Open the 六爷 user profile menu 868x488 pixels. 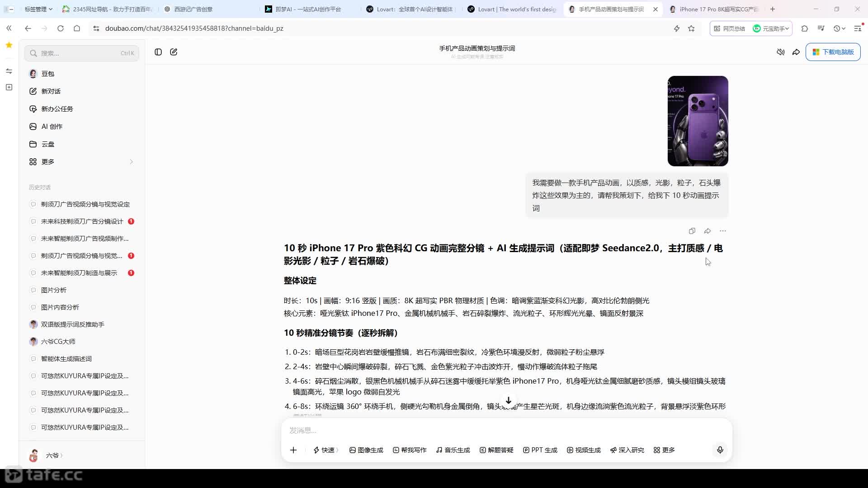coord(46,455)
